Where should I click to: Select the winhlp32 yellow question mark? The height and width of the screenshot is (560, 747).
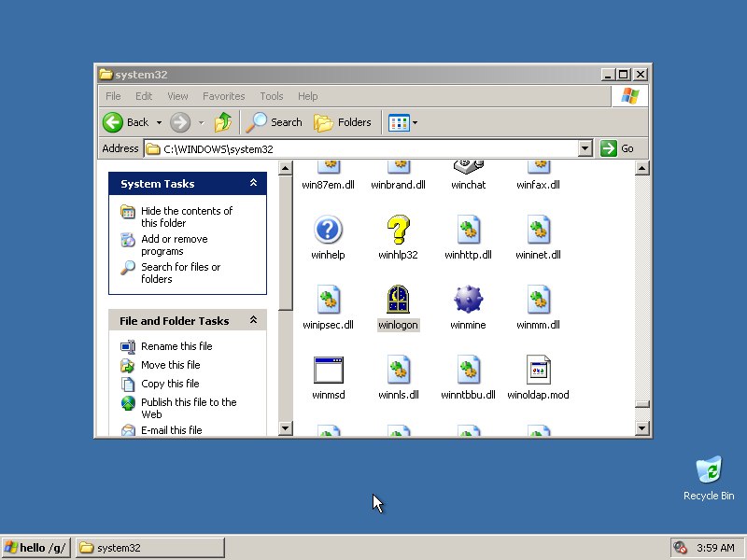click(x=398, y=230)
